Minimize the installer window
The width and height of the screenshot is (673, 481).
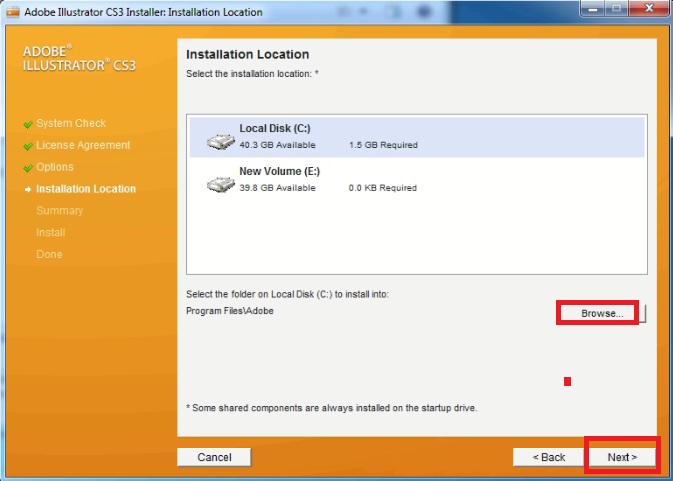[593, 8]
